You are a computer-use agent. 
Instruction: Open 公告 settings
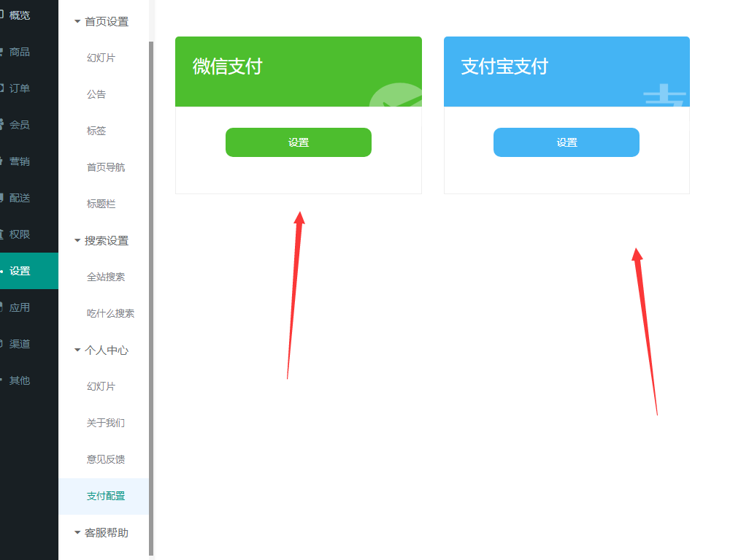(96, 94)
